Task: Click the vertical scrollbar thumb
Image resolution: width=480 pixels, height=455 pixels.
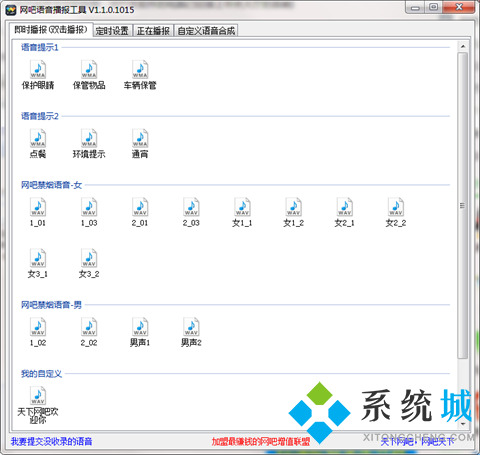Action: pyautogui.click(x=463, y=205)
